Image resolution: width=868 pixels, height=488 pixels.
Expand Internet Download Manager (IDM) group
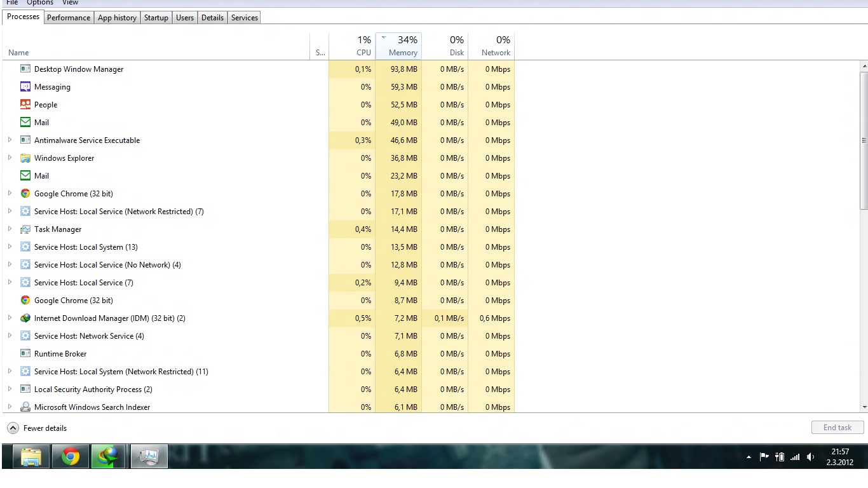click(10, 318)
